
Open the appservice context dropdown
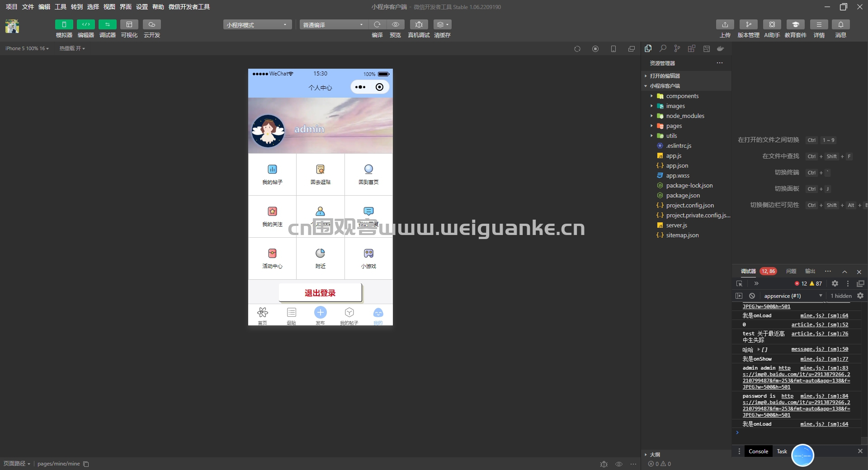click(793, 296)
